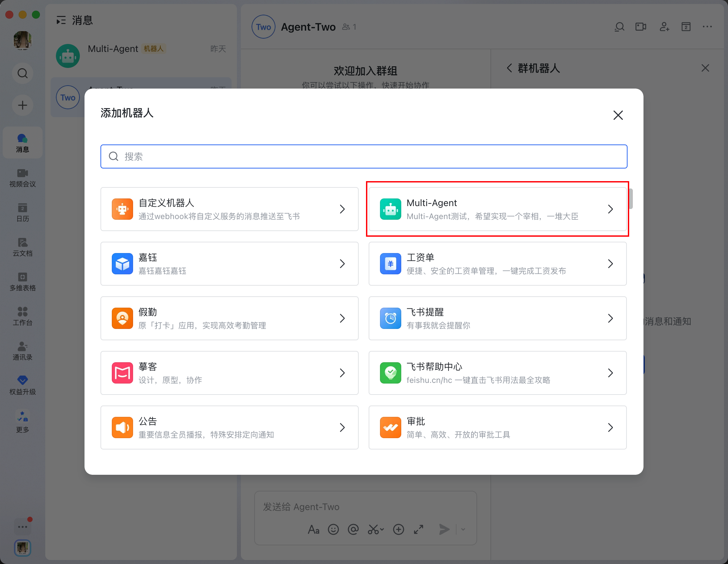This screenshot has height=564, width=728.
Task: Switch to the 消息 tab in sidebar
Action: [22, 142]
